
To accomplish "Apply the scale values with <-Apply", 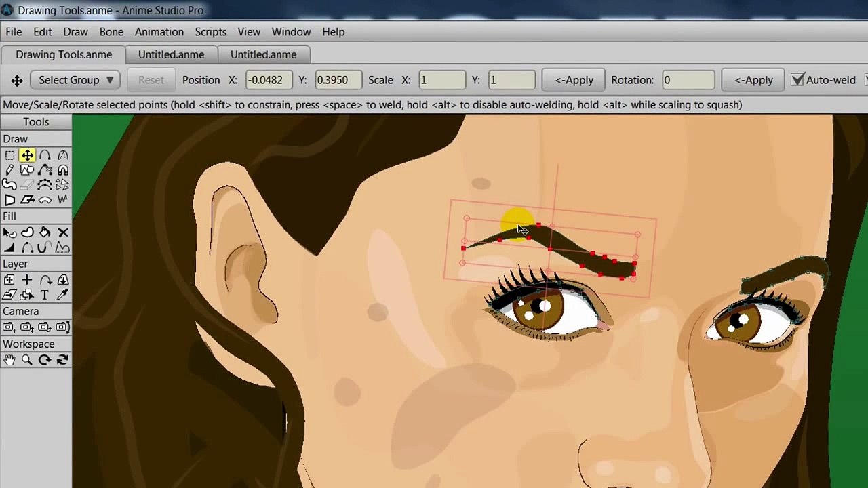I will pyautogui.click(x=574, y=80).
